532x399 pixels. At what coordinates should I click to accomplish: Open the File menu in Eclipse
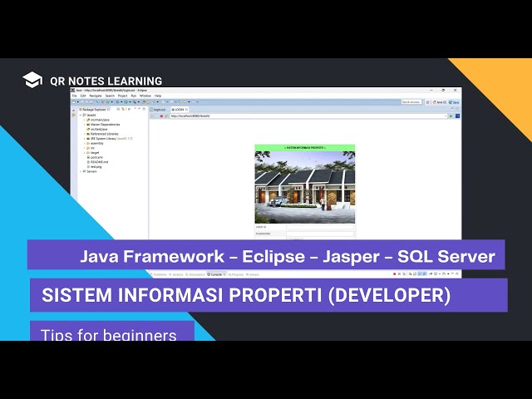74,96
